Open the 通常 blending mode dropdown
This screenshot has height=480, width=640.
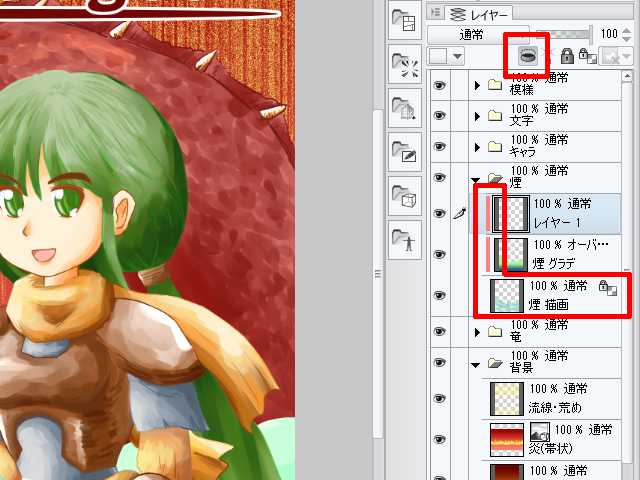(478, 35)
